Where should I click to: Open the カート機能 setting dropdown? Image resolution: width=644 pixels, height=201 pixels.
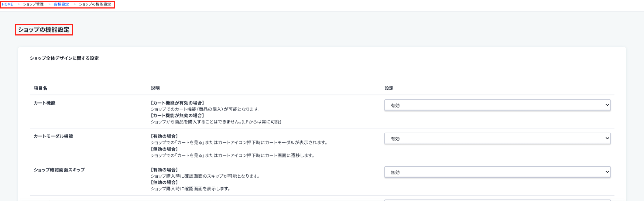point(497,105)
